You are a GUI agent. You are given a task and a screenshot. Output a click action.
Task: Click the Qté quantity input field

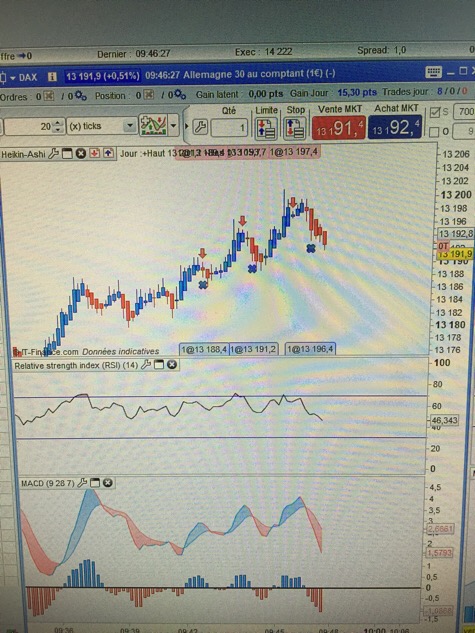coord(229,128)
